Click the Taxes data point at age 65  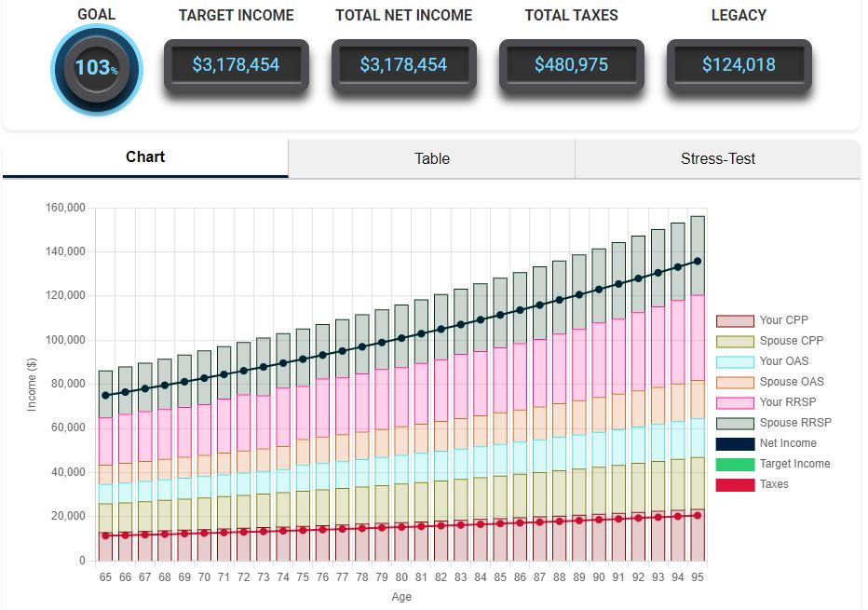pyautogui.click(x=106, y=535)
